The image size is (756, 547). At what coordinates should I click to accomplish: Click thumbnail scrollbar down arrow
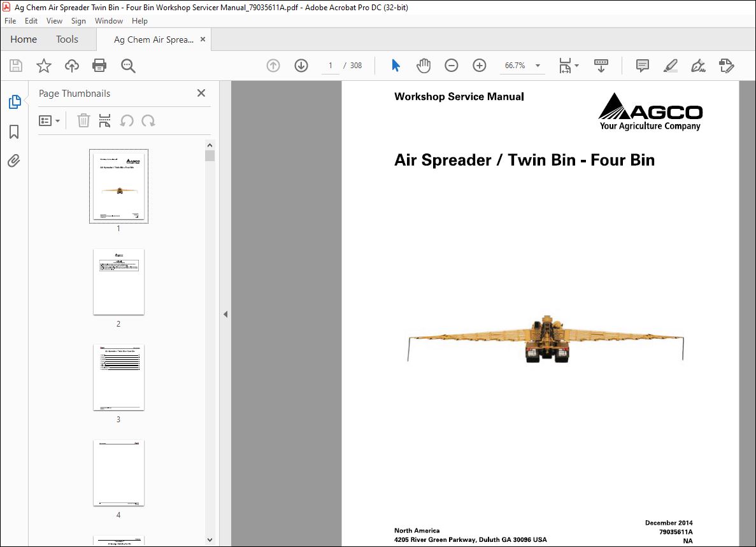(x=210, y=540)
